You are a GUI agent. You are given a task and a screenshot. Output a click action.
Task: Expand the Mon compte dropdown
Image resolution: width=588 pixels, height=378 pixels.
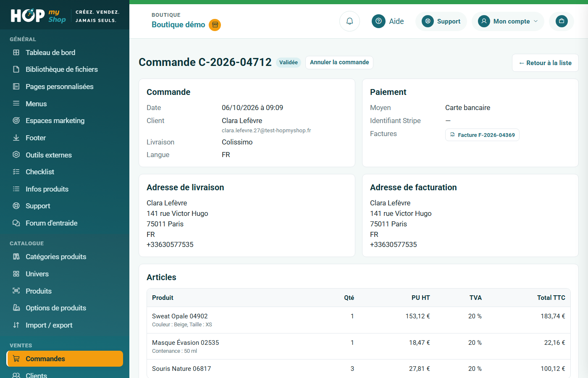click(508, 21)
